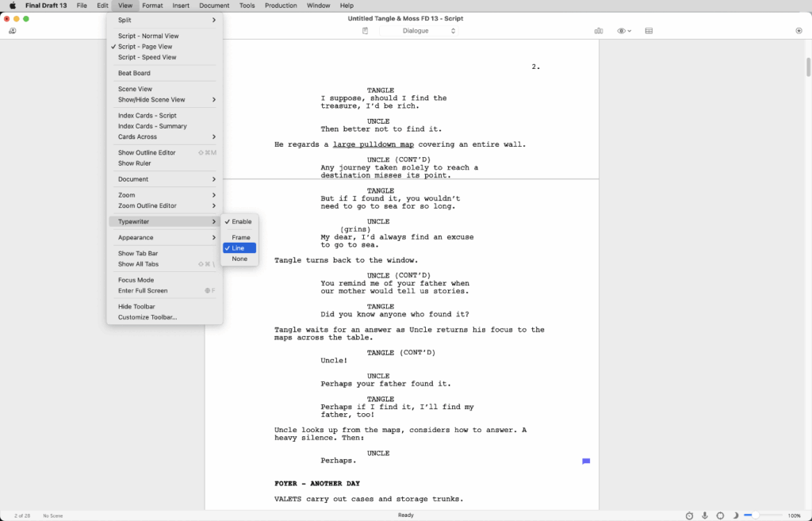Click the clipboard paste icon in the toolbar
Image resolution: width=812 pixels, height=521 pixels.
(x=365, y=30)
